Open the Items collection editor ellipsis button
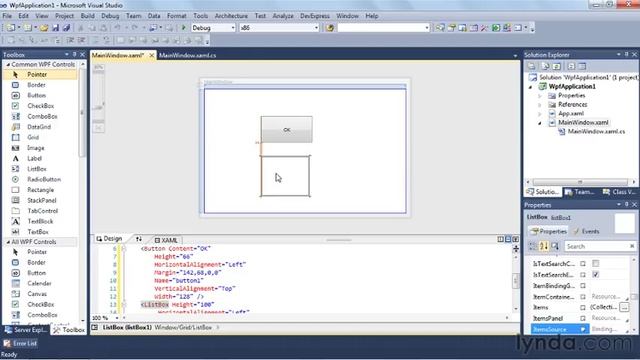 coord(624,307)
